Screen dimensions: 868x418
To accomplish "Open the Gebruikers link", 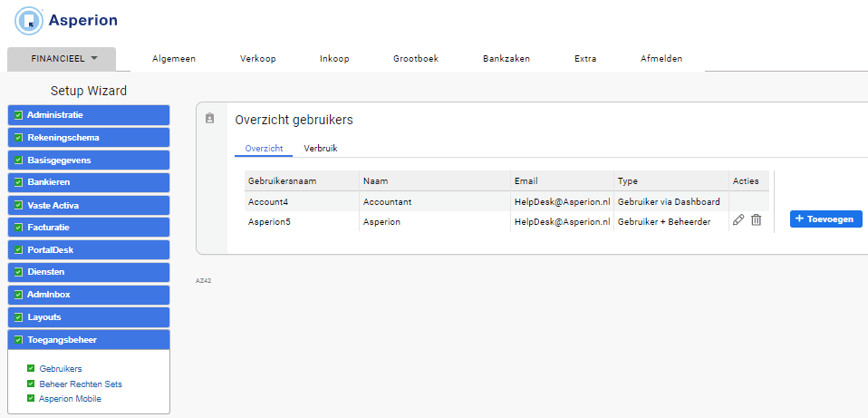I will click(61, 369).
